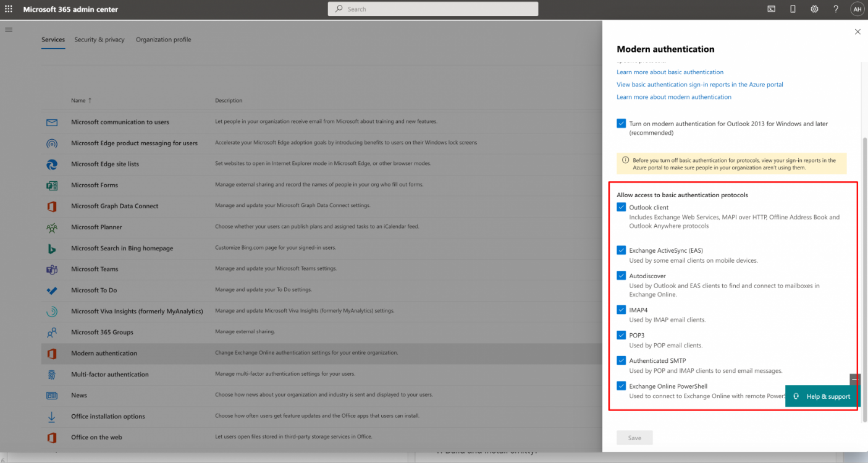Uncheck the IMAP4 checkbox
Image resolution: width=868 pixels, height=463 pixels.
622,310
